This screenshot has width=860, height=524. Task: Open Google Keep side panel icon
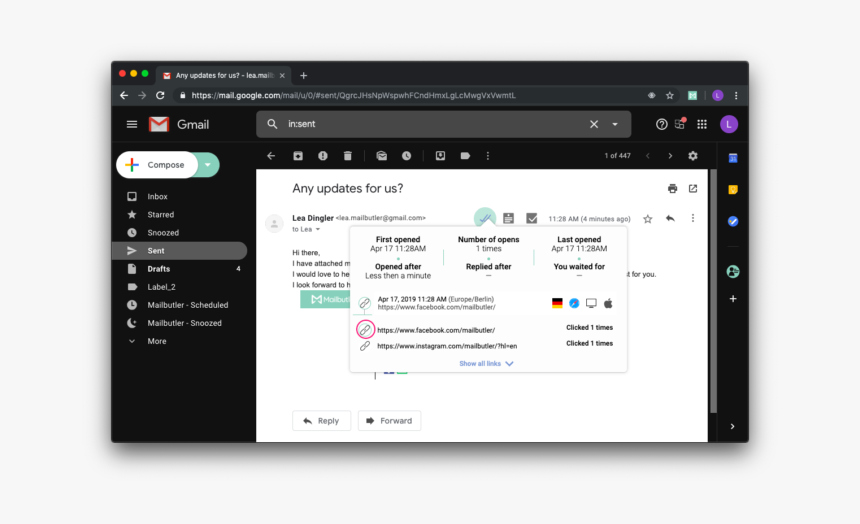[733, 190]
